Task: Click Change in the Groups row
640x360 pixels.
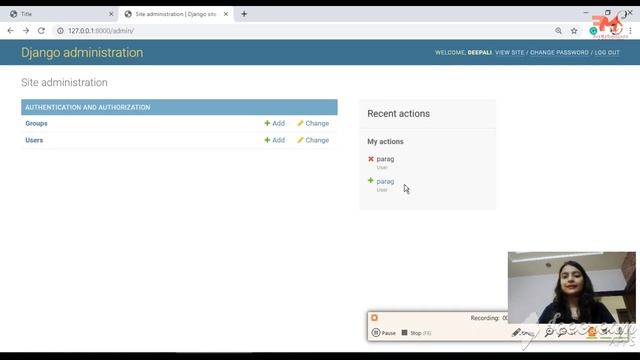Action: tap(313, 123)
